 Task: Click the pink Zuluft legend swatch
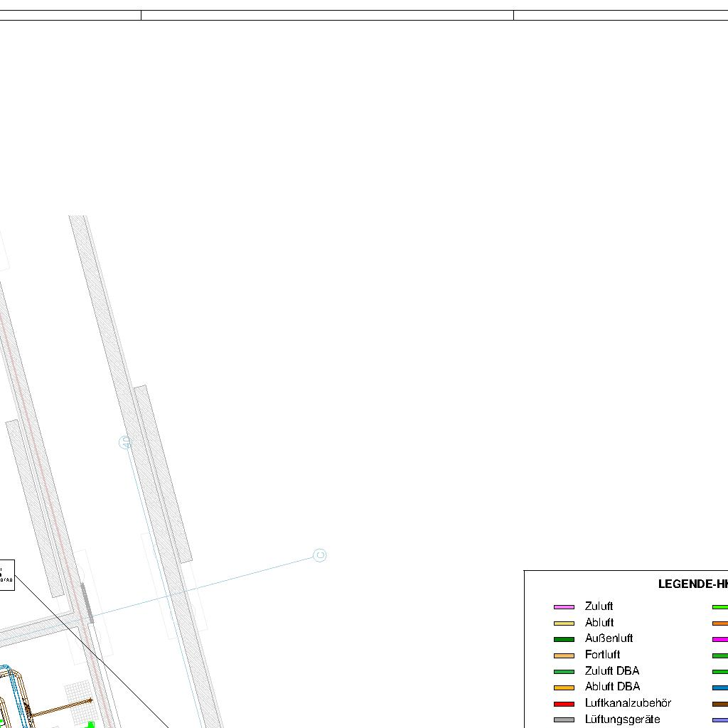(x=564, y=607)
